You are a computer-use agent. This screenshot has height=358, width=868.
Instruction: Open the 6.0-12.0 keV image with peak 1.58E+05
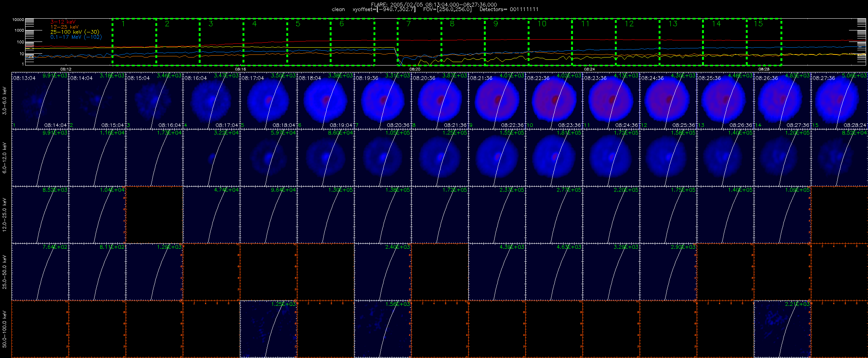point(668,158)
